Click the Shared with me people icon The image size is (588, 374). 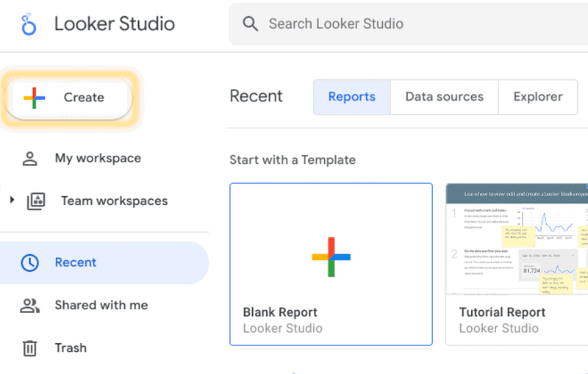(30, 306)
